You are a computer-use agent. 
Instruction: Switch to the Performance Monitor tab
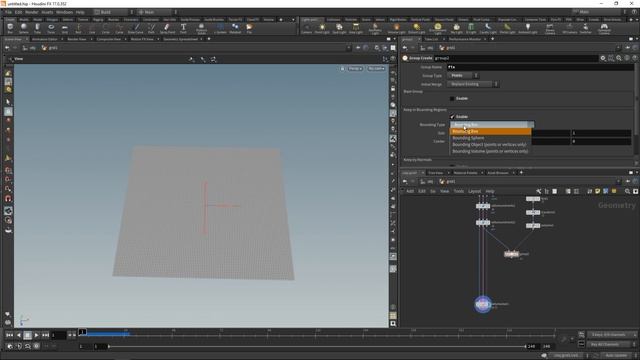click(x=465, y=39)
